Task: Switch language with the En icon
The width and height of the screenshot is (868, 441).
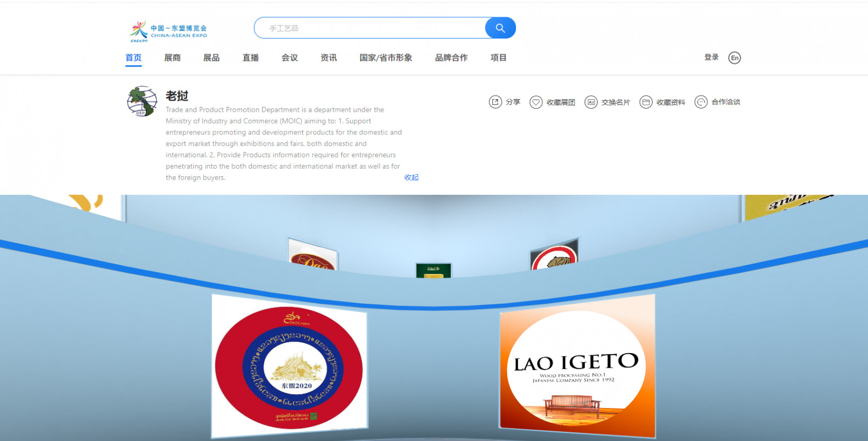Action: 735,57
